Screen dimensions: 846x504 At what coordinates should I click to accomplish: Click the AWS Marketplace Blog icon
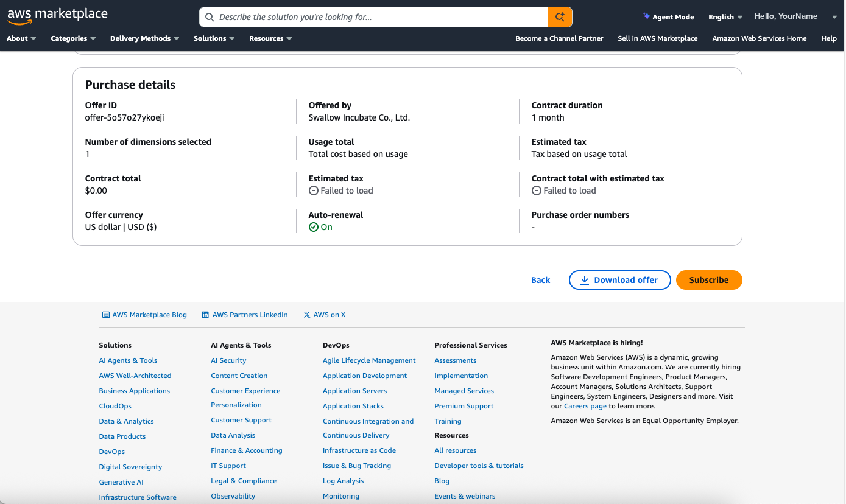pos(106,315)
